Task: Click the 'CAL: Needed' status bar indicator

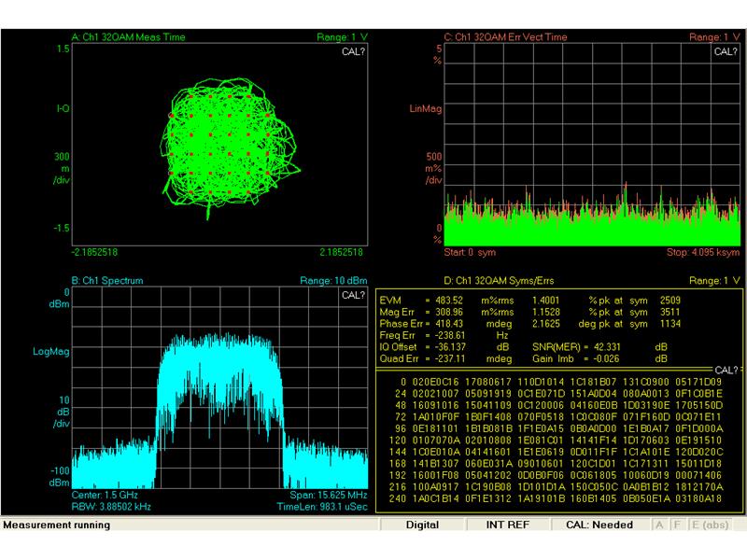Action: [599, 525]
